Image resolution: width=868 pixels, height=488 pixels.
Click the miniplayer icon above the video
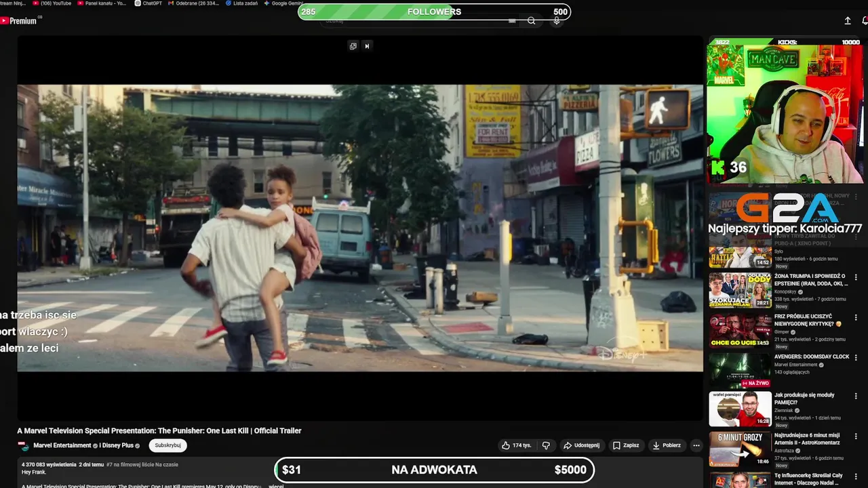tap(353, 46)
